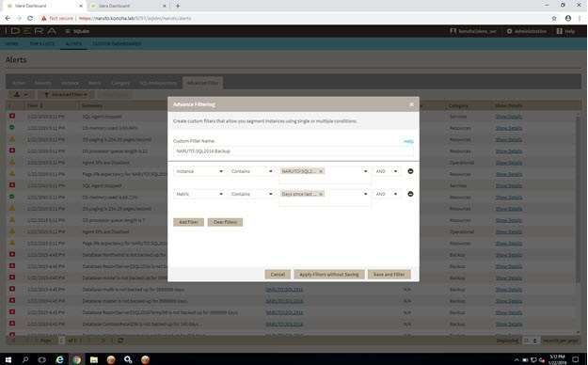Click the Custom Filter Name input field

[x=293, y=151]
